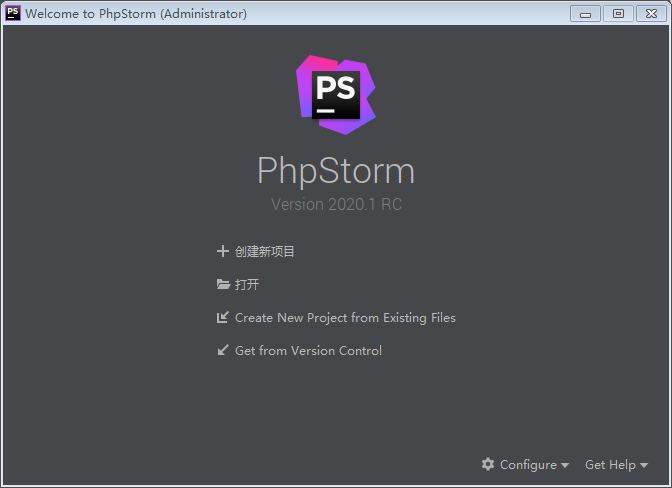Click the arrow icon for Version Control
Screen dimensions: 672x488
(223, 351)
